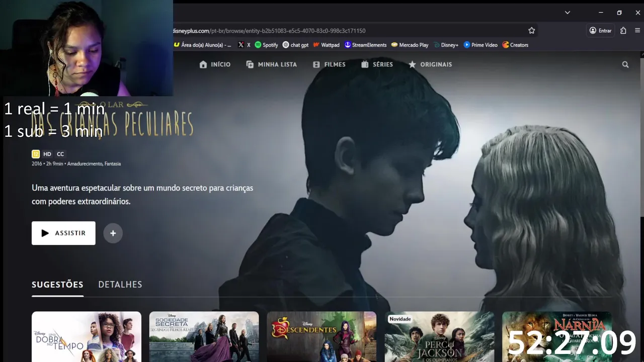The width and height of the screenshot is (644, 362).
Task: Click the Entrar sign-in button
Action: [x=601, y=31]
